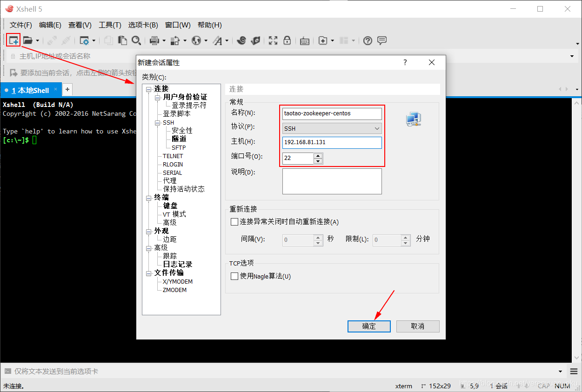Screen dimensions: 582x392
Task: Select SFTP in category tree
Action: point(179,147)
